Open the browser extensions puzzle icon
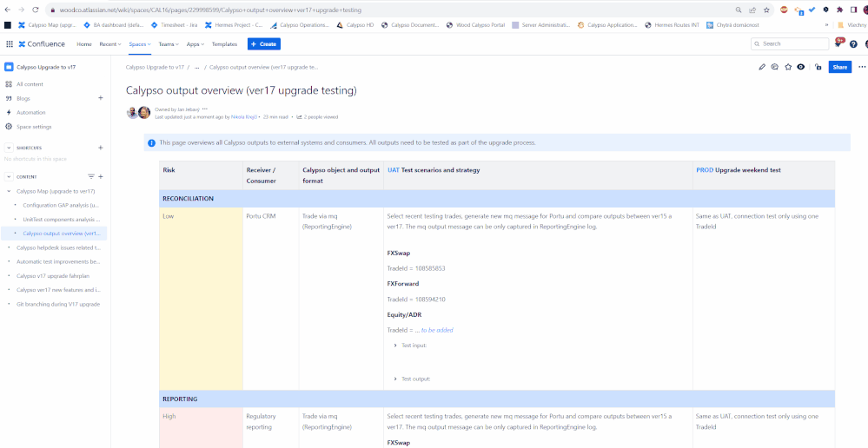 pos(839,10)
